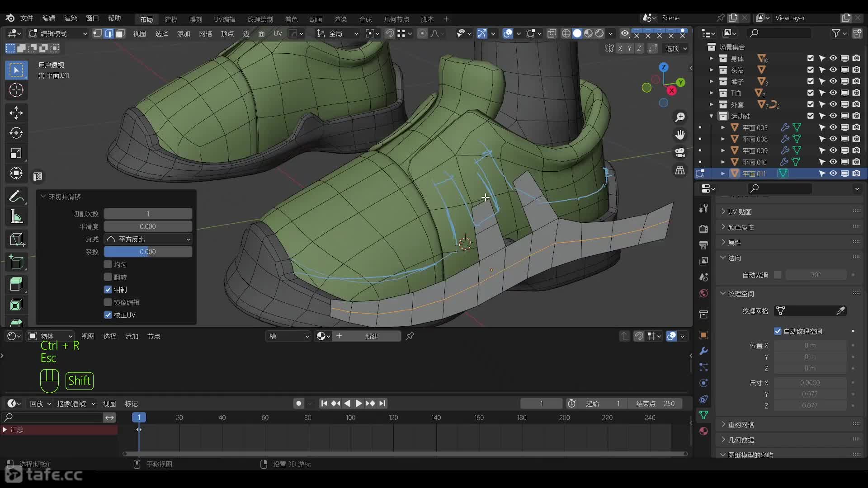Image resolution: width=868 pixels, height=488 pixels.
Task: Expand the 身体 collection
Action: click(x=711, y=59)
